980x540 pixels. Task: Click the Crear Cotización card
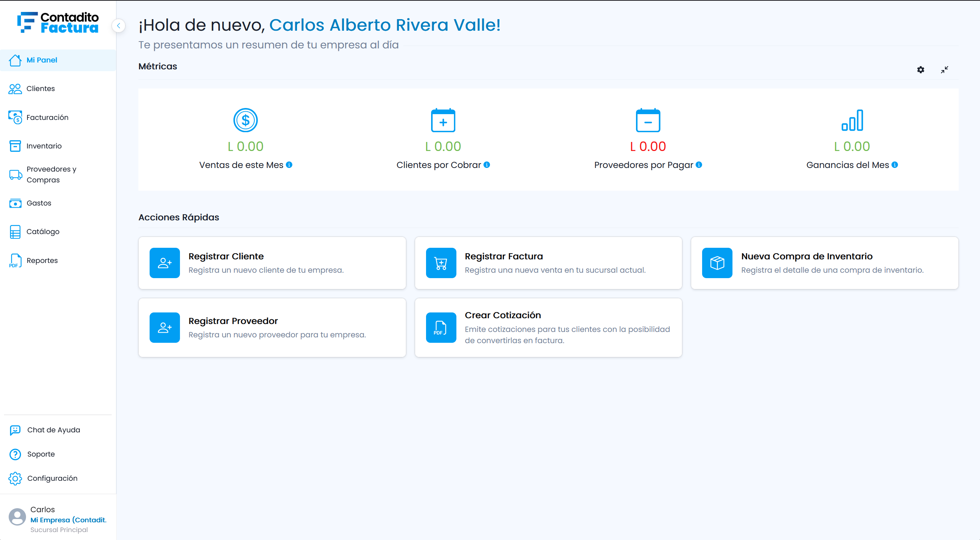coord(548,328)
